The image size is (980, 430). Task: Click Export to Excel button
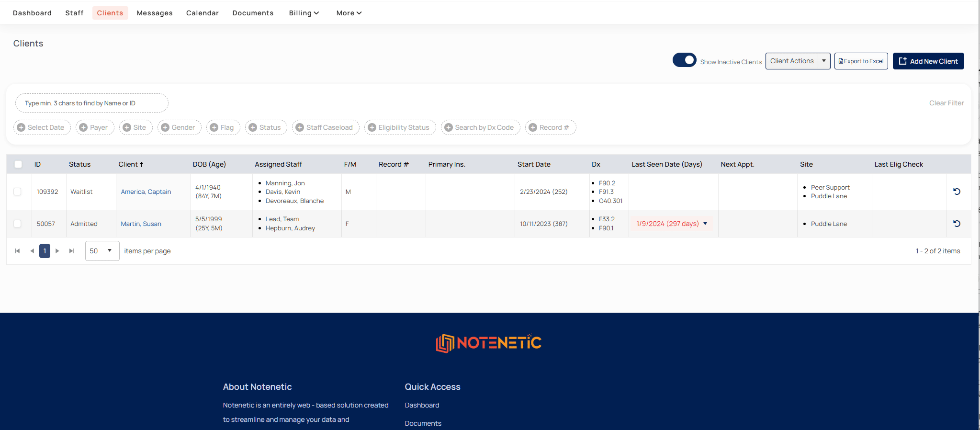[x=861, y=61]
